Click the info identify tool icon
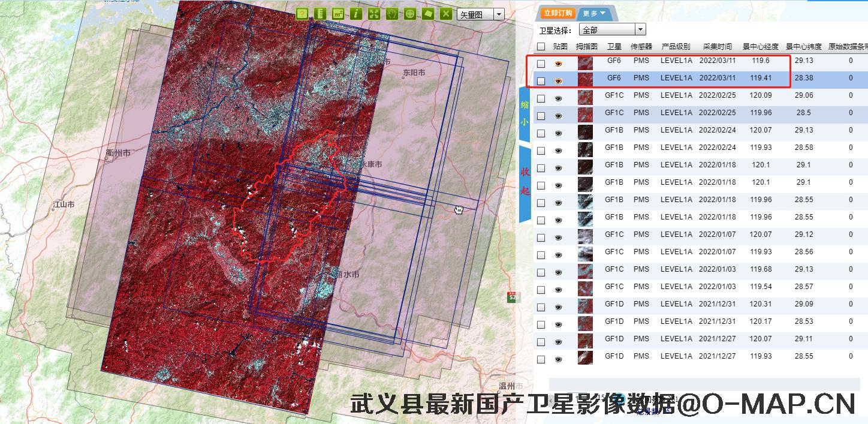 coord(356,14)
